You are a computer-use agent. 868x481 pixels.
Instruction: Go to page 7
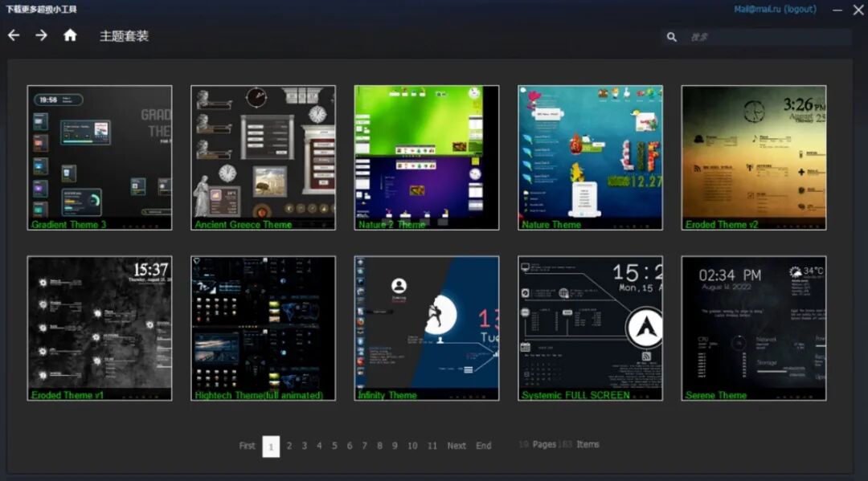click(364, 446)
